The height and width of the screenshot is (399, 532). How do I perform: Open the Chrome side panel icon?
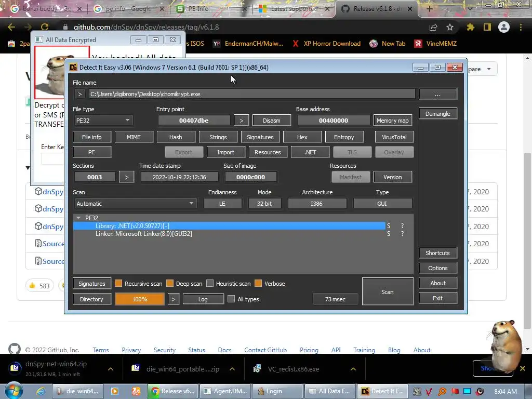tap(487, 27)
